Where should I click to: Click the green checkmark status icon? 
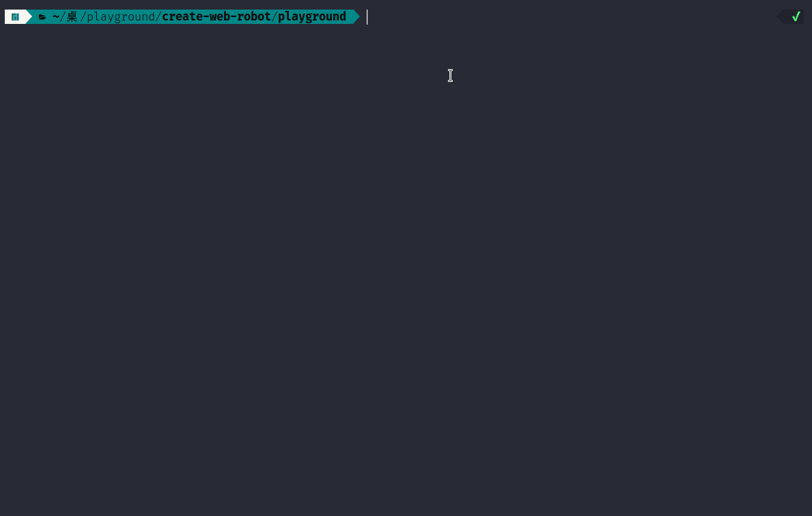pos(796,16)
